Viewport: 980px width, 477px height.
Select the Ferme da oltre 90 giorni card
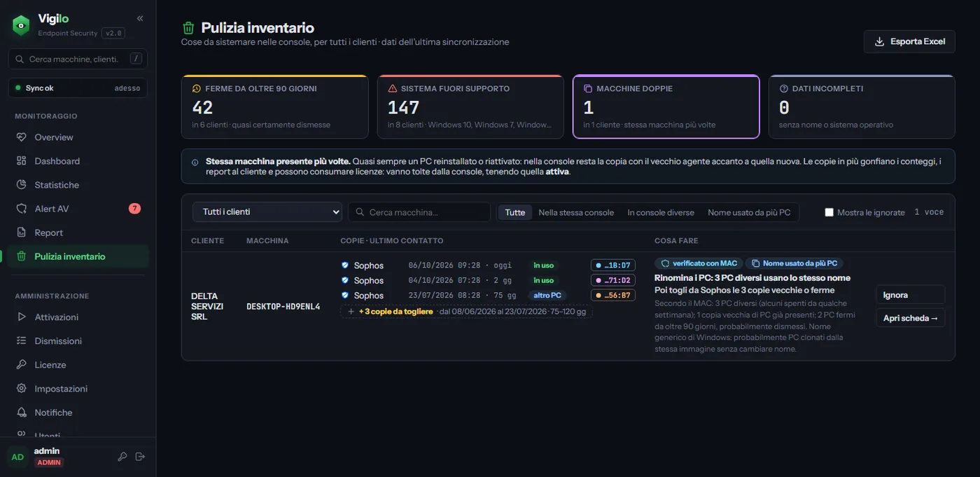[x=274, y=107]
